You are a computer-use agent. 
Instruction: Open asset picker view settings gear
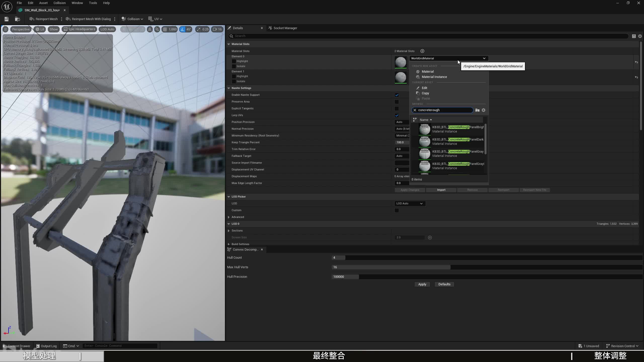(x=484, y=110)
